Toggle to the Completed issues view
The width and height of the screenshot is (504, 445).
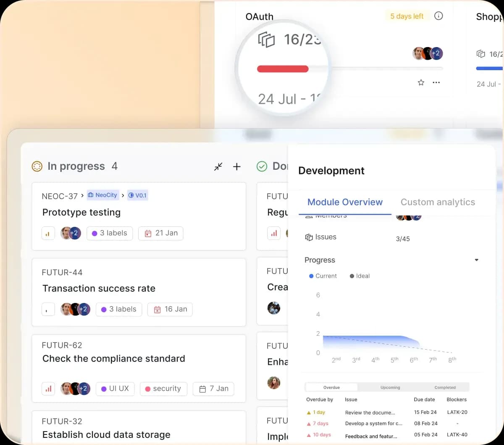tap(445, 387)
